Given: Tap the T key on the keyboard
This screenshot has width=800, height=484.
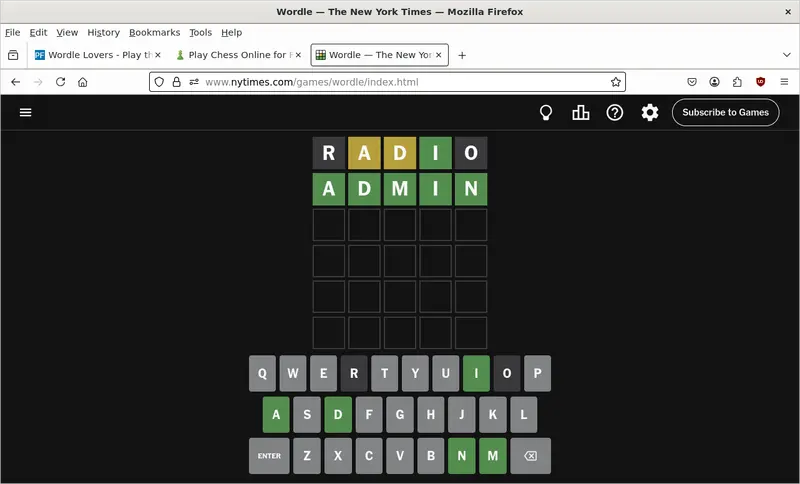Looking at the screenshot, I should point(385,373).
